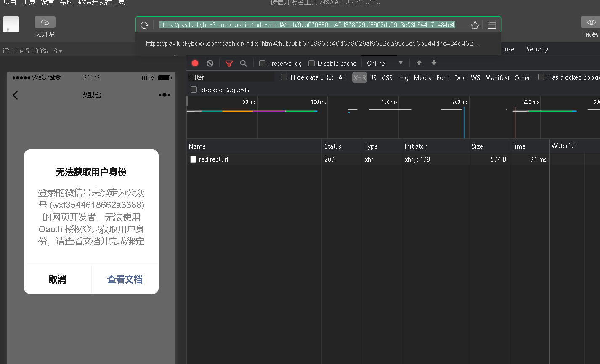
Task: Filter requests by Manifest type
Action: [x=497, y=78]
